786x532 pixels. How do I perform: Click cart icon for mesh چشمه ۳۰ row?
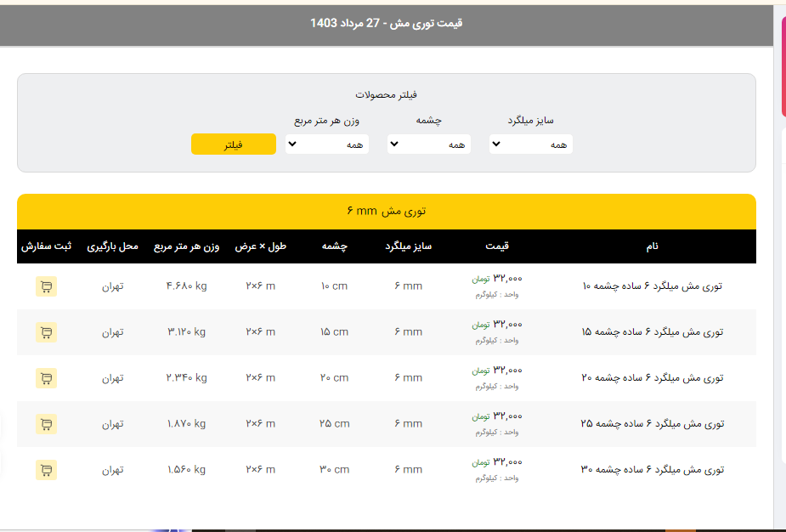pyautogui.click(x=46, y=469)
